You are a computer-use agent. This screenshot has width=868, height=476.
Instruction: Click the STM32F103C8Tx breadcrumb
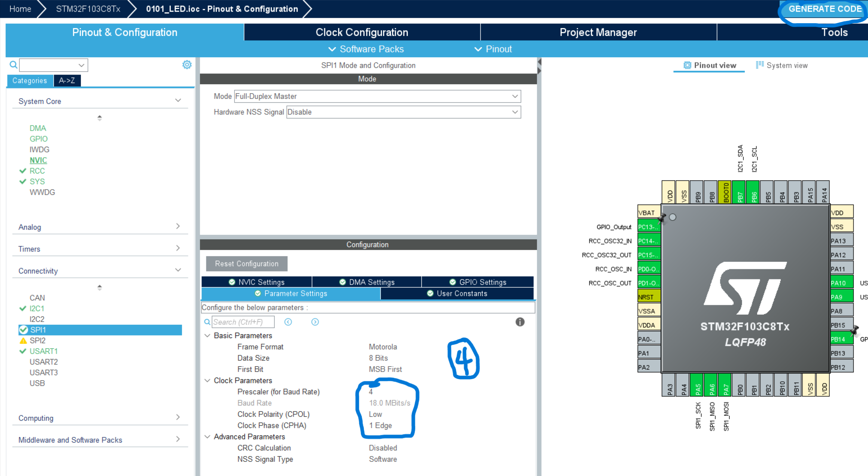(88, 9)
